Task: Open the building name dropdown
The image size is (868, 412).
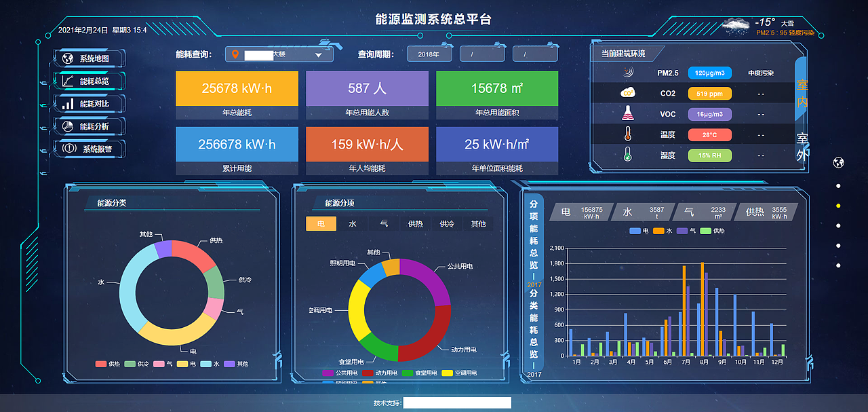Action: tap(279, 54)
